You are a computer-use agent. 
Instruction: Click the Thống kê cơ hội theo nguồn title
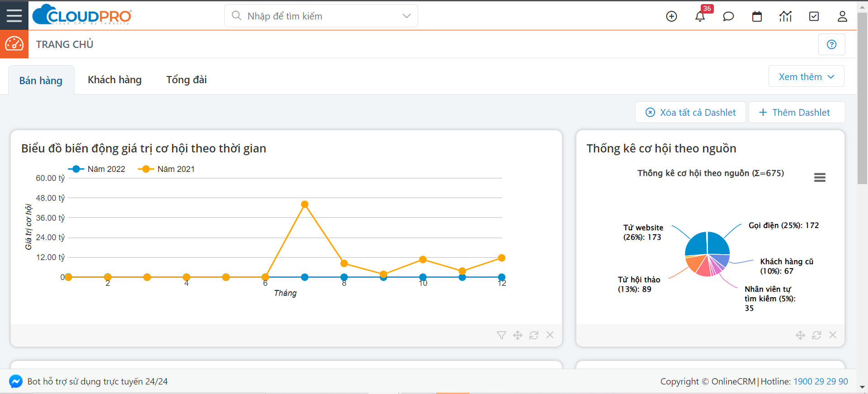click(x=661, y=148)
